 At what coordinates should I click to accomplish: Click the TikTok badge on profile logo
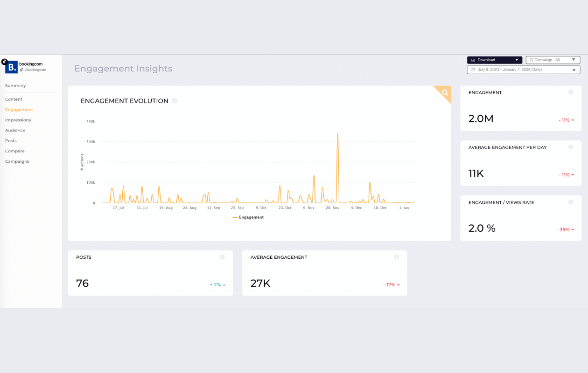(x=4, y=62)
